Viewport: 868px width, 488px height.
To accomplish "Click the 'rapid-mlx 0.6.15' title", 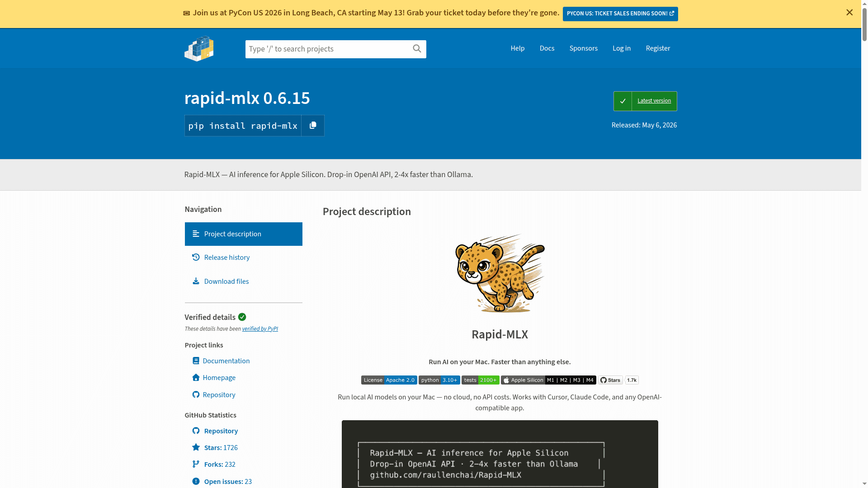I will 247,98.
